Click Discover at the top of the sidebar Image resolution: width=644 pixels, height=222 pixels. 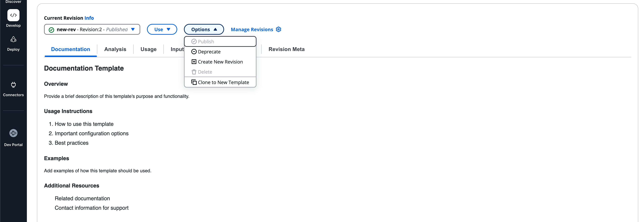click(13, 2)
